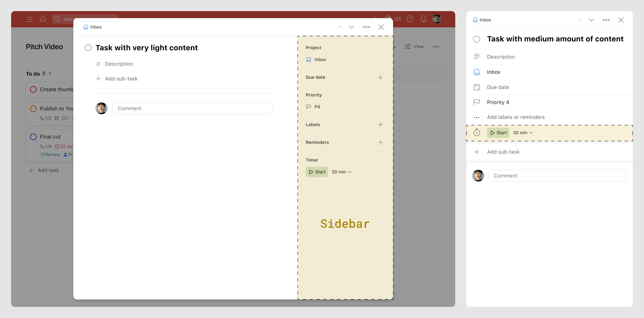The image size is (644, 318).
Task: Go to next task in the center modal
Action: 351,27
